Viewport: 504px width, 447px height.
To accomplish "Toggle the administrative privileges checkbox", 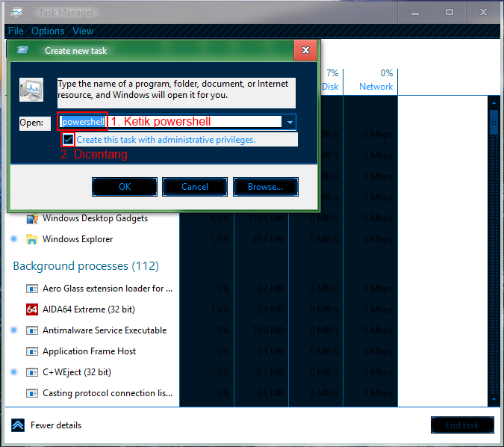I will pos(68,140).
